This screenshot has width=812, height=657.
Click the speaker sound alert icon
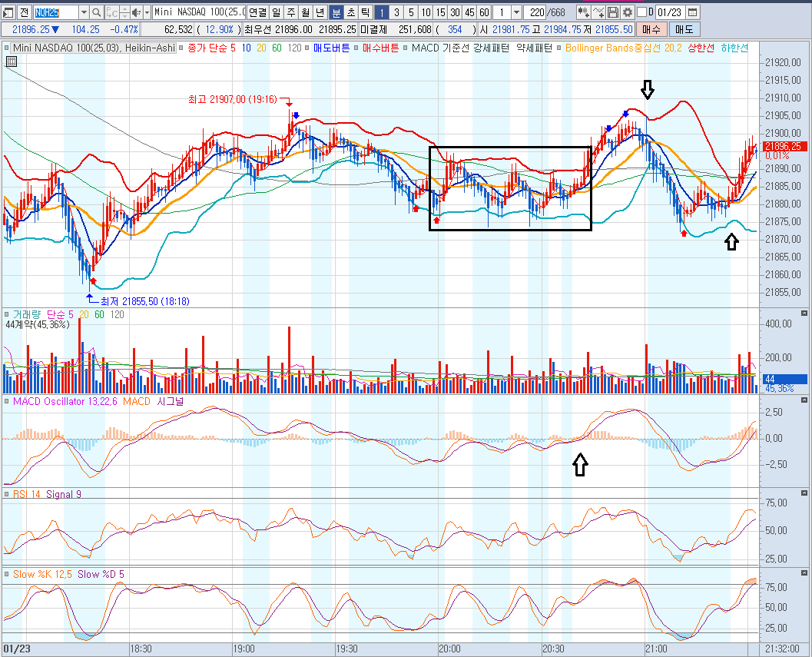click(x=136, y=12)
